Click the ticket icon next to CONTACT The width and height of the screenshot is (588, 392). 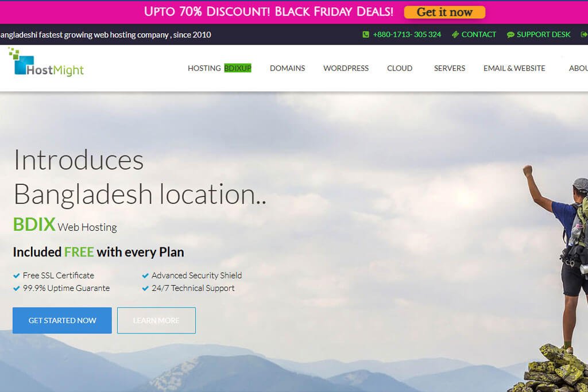(455, 34)
